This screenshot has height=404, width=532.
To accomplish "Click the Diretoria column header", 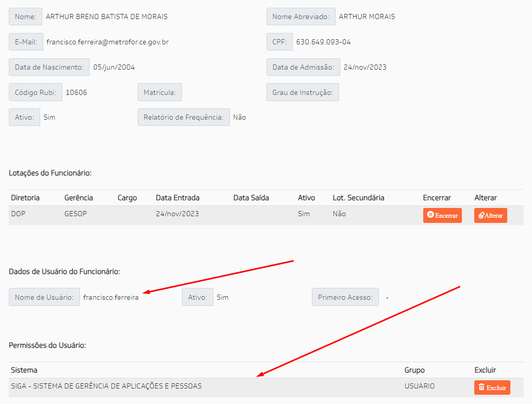I will pyautogui.click(x=25, y=198).
